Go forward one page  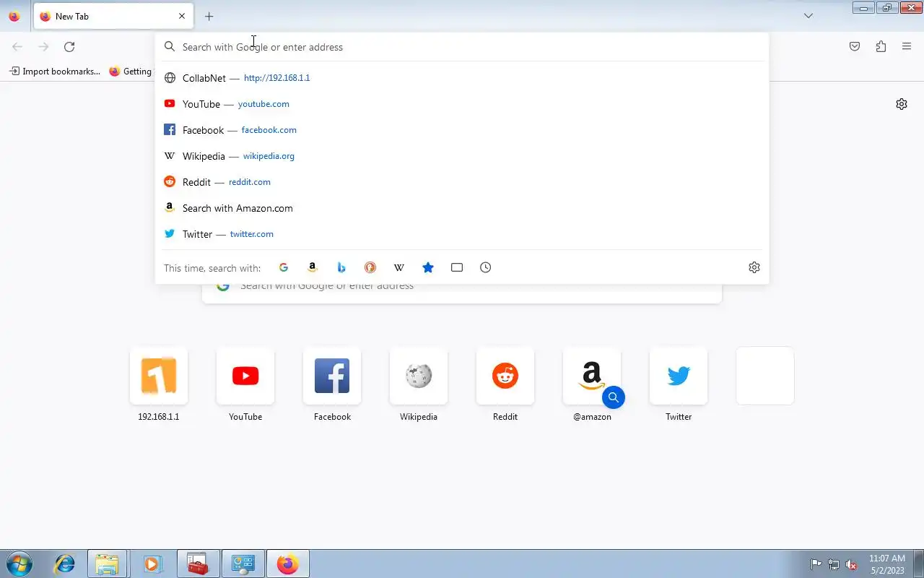[43, 47]
